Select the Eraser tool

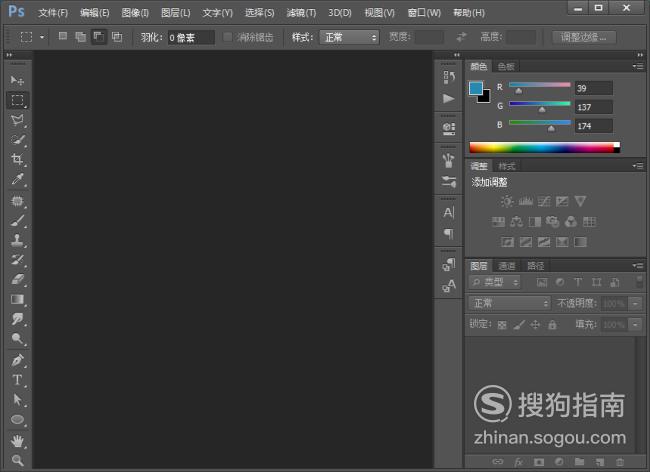pyautogui.click(x=17, y=279)
